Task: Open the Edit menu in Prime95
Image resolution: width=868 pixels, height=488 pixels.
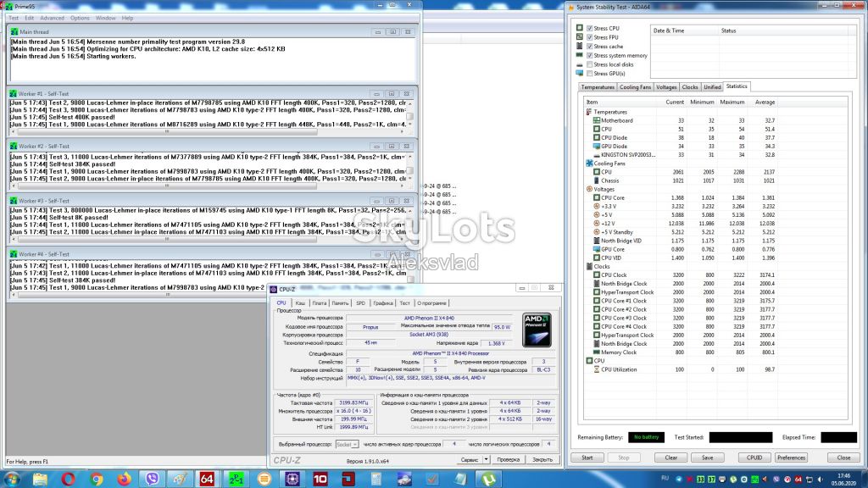Action: coord(29,19)
